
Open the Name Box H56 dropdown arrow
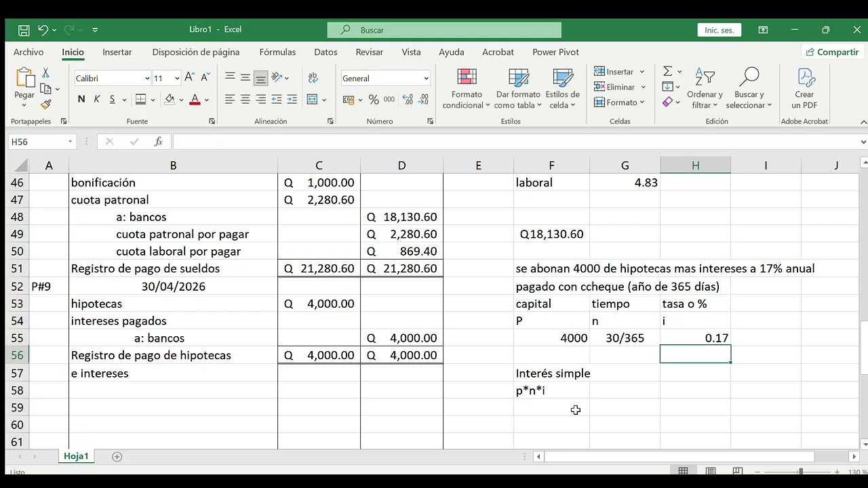[x=70, y=142]
